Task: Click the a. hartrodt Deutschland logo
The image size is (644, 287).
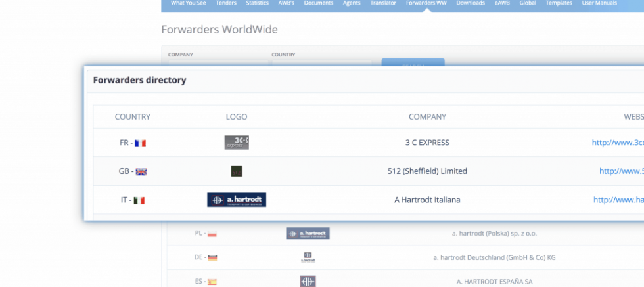Action: click(x=308, y=257)
